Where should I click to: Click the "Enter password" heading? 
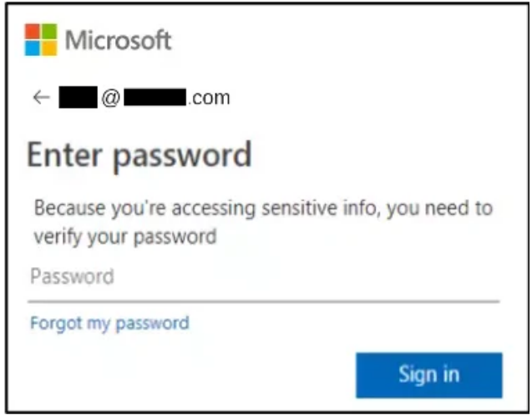point(139,155)
